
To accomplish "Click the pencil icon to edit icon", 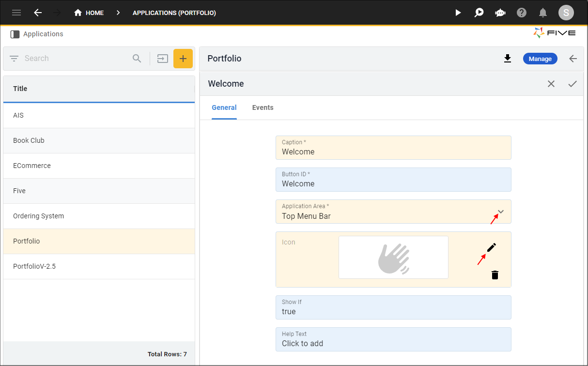I will [x=491, y=248].
